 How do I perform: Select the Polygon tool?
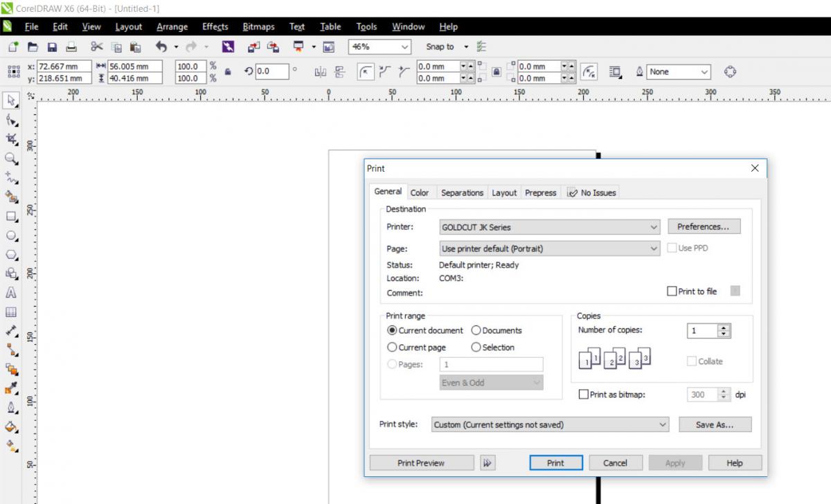pos(11,255)
